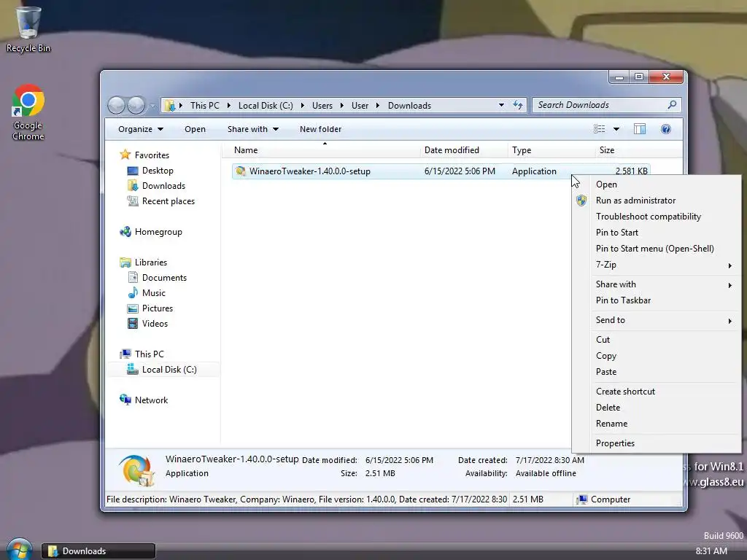The height and width of the screenshot is (560, 747).
Task: Choose Pin to Start in context menu
Action: [657, 233]
